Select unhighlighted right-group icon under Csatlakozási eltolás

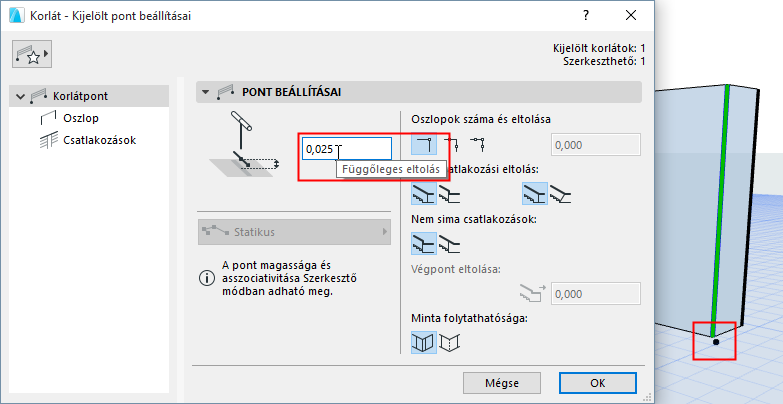pos(561,194)
